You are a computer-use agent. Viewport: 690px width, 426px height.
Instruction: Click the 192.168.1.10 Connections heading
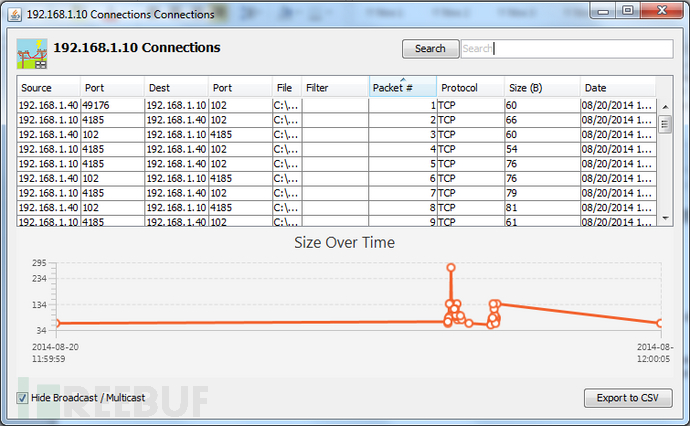click(x=137, y=48)
